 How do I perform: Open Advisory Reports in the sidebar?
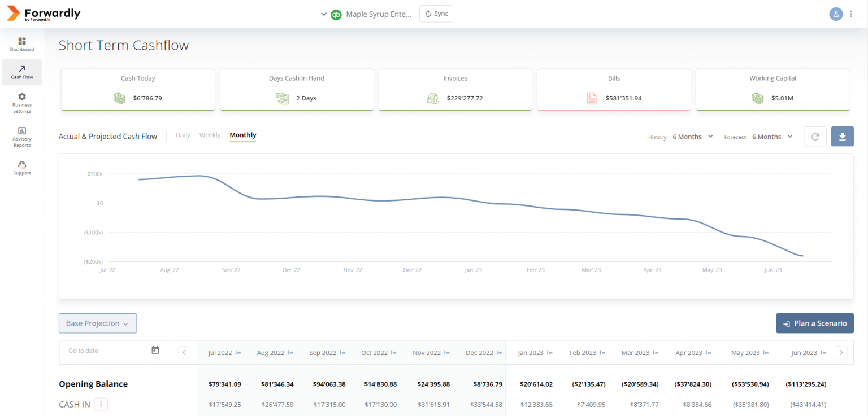[22, 137]
